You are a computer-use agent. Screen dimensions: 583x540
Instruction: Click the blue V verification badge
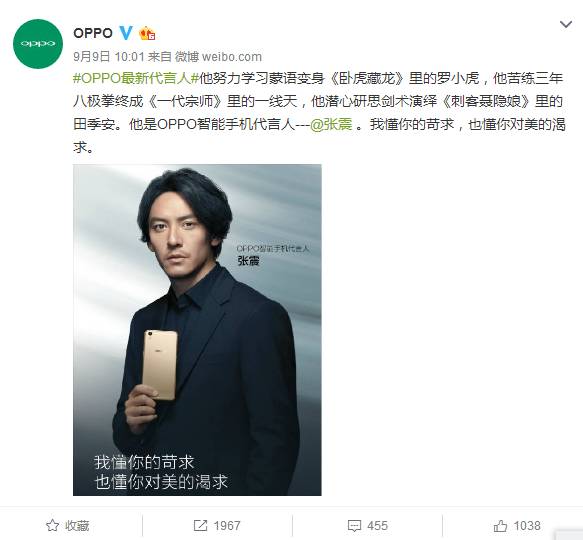click(x=126, y=33)
